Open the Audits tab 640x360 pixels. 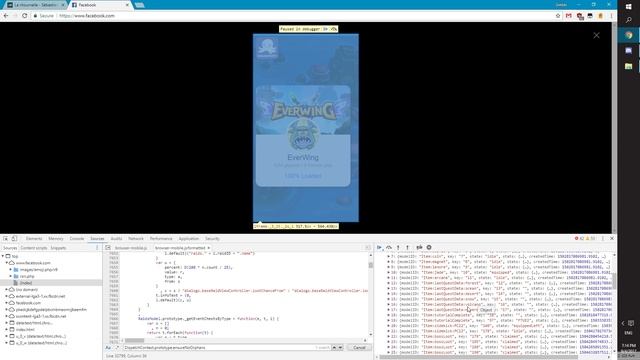116,238
